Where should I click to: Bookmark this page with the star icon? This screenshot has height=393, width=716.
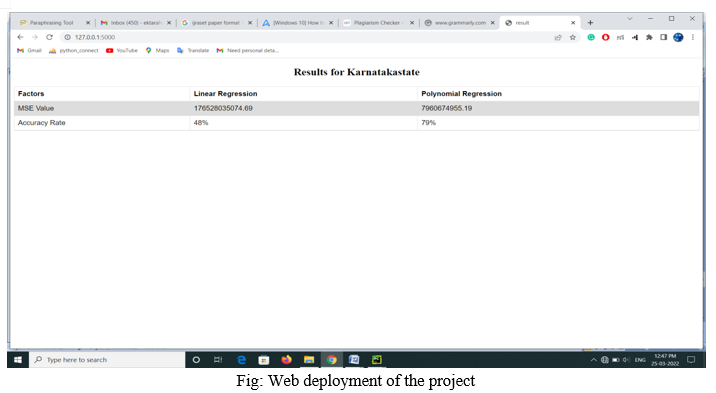pyautogui.click(x=573, y=37)
